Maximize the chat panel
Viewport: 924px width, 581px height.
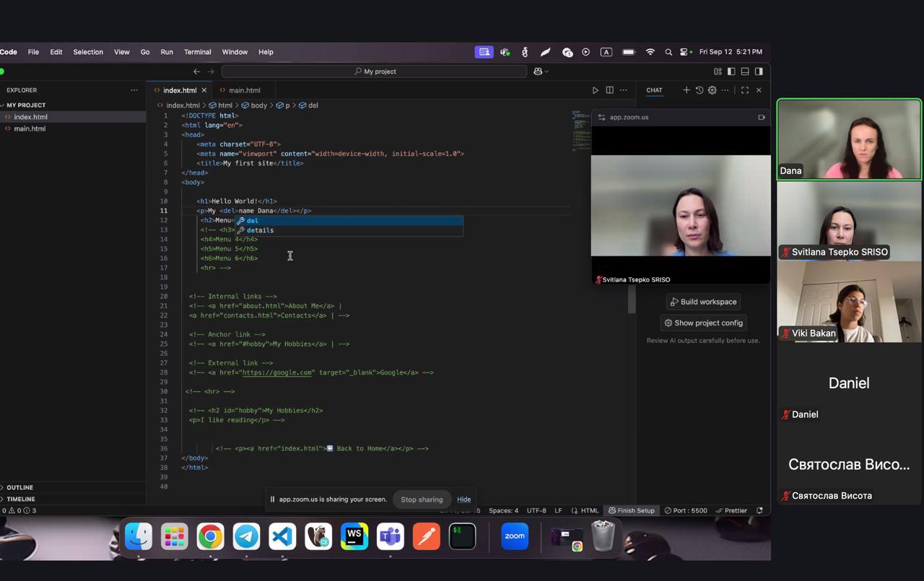point(745,90)
